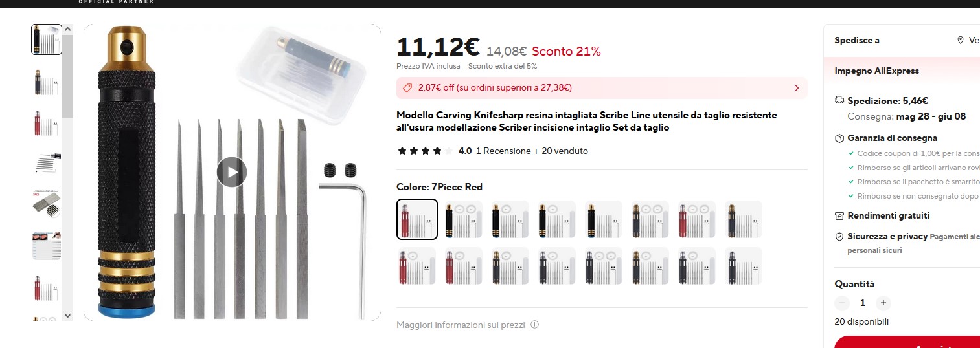Increase quantity with the plus button

pyautogui.click(x=882, y=303)
